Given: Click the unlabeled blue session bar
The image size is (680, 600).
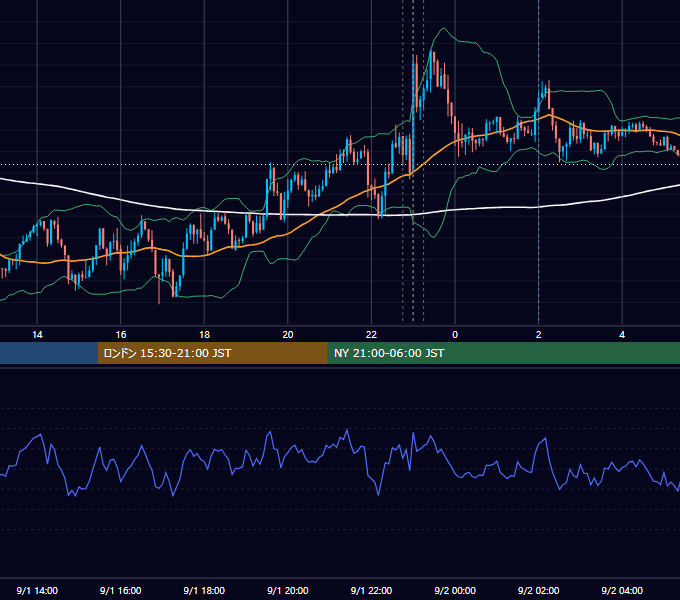Looking at the screenshot, I should pyautogui.click(x=49, y=353).
